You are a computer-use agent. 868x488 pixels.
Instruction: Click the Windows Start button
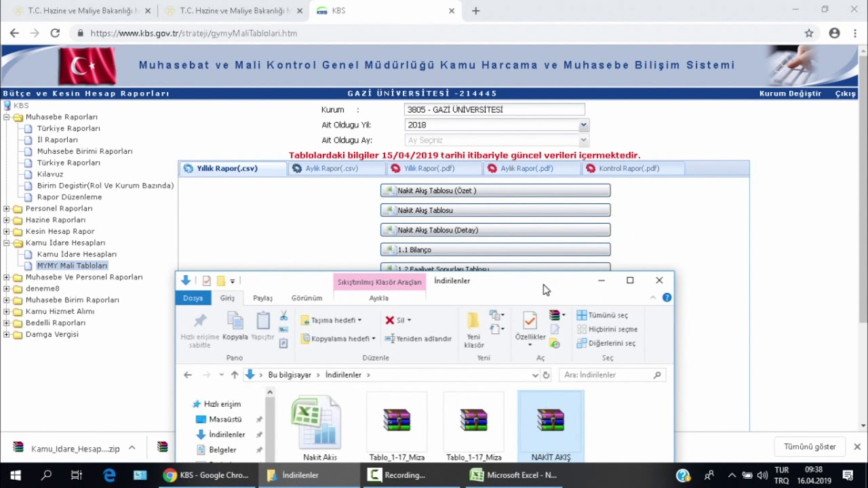[15, 475]
